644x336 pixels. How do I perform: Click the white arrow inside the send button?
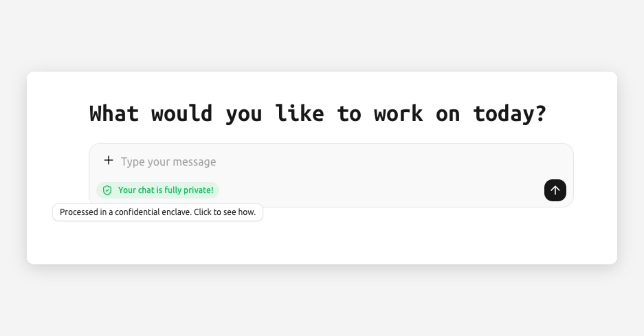(555, 190)
